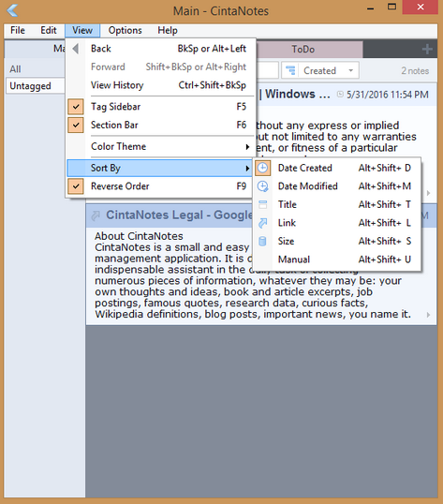
Task: Click the 5/31/2016 11:54 PM timestamp
Action: [388, 95]
